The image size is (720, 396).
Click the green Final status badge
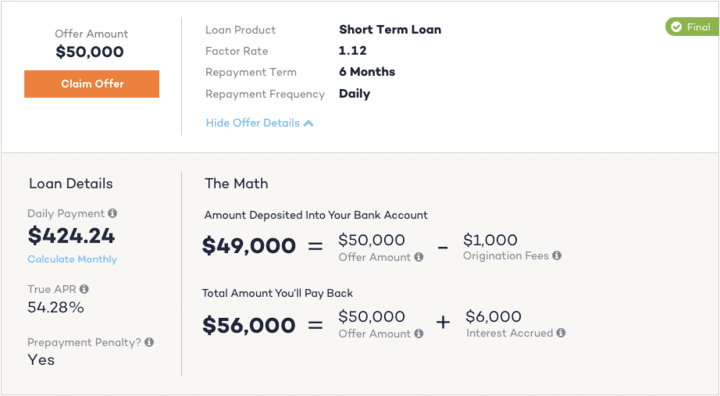coord(692,27)
